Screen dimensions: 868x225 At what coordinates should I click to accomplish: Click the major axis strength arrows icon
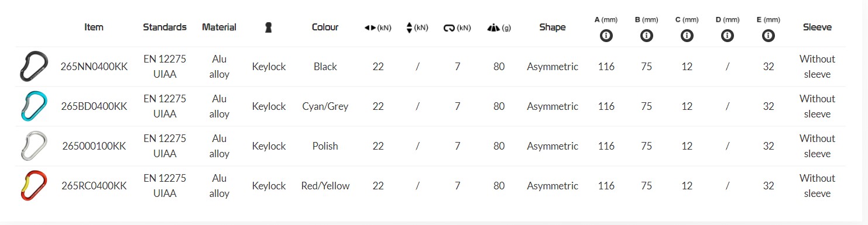click(370, 27)
